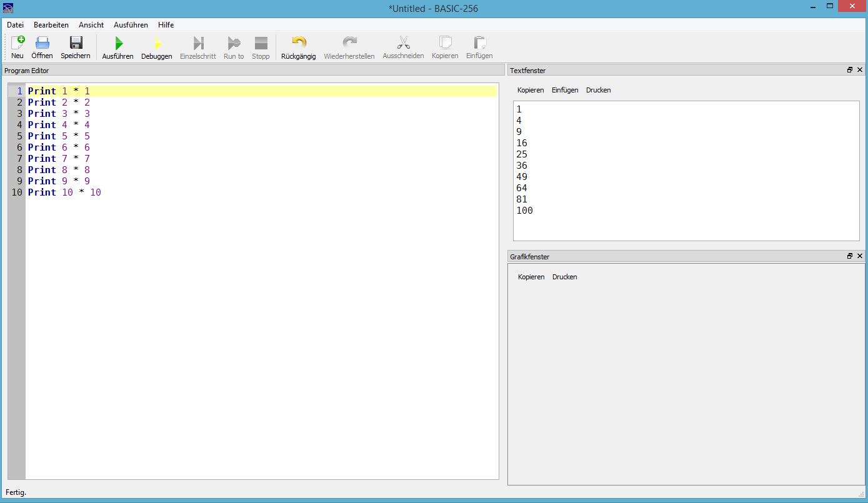The image size is (868, 503).
Task: Run the program with the Ausführen icon
Action: (x=118, y=43)
